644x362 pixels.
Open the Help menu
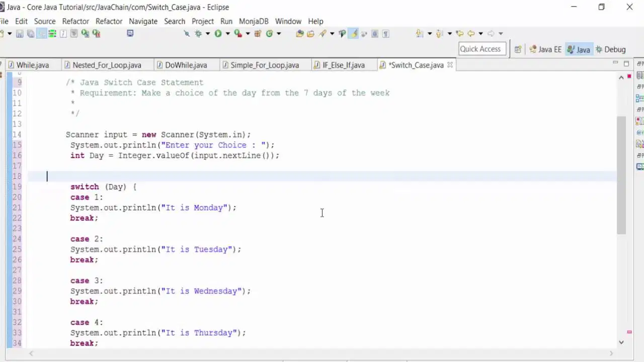[x=315, y=21]
